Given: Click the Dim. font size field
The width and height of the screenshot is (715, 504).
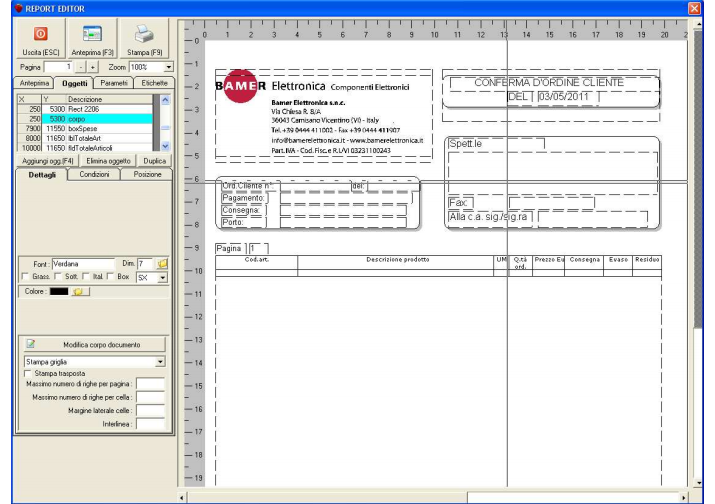Looking at the screenshot, I should (146, 264).
